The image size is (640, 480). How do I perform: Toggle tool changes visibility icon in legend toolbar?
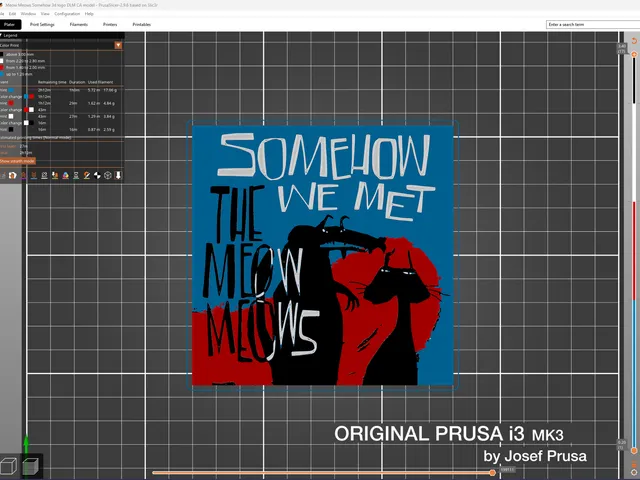[x=55, y=175]
